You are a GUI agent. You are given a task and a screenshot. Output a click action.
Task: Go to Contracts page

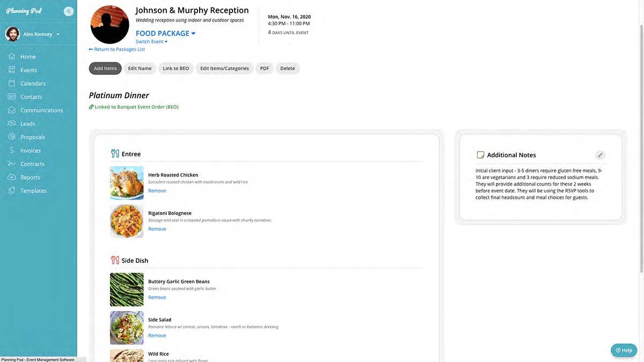(x=32, y=164)
